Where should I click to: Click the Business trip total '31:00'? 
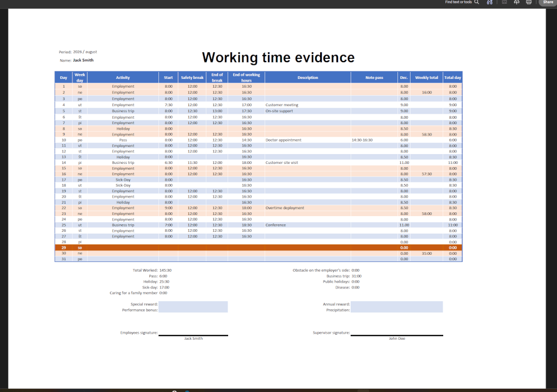click(x=356, y=276)
